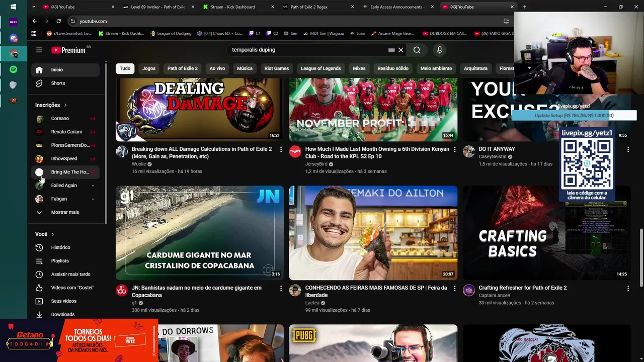Open IShowSpeed subscription channel
The height and width of the screenshot is (362, 644).
65,159
